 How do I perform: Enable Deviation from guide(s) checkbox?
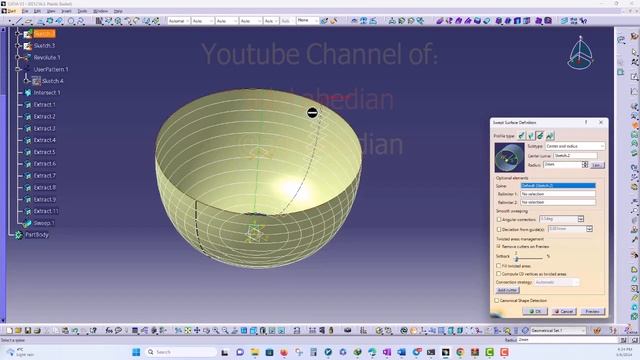point(499,229)
